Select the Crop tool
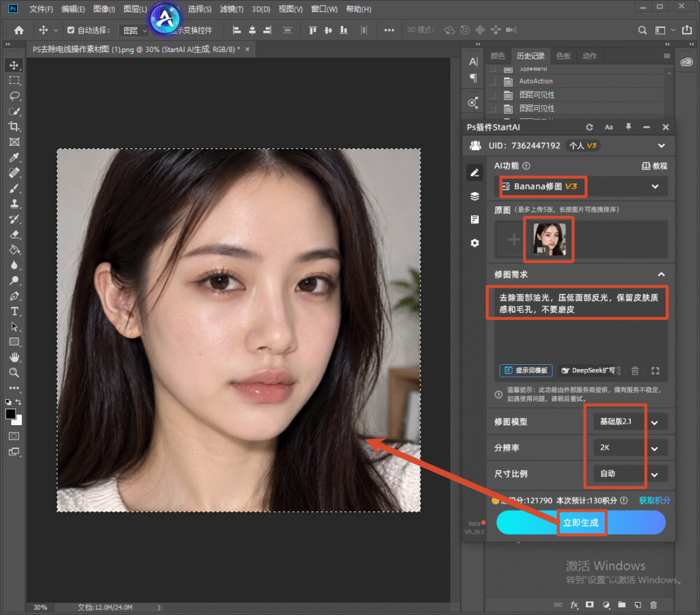The height and width of the screenshot is (615, 700). (14, 126)
